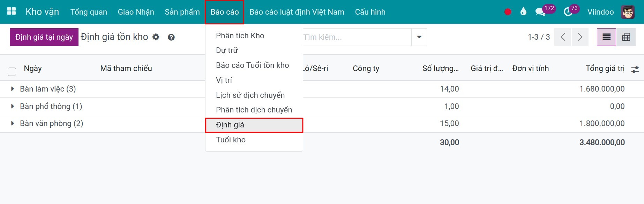Open the main apps grid icon
This screenshot has width=644, height=204.
coord(11,11)
